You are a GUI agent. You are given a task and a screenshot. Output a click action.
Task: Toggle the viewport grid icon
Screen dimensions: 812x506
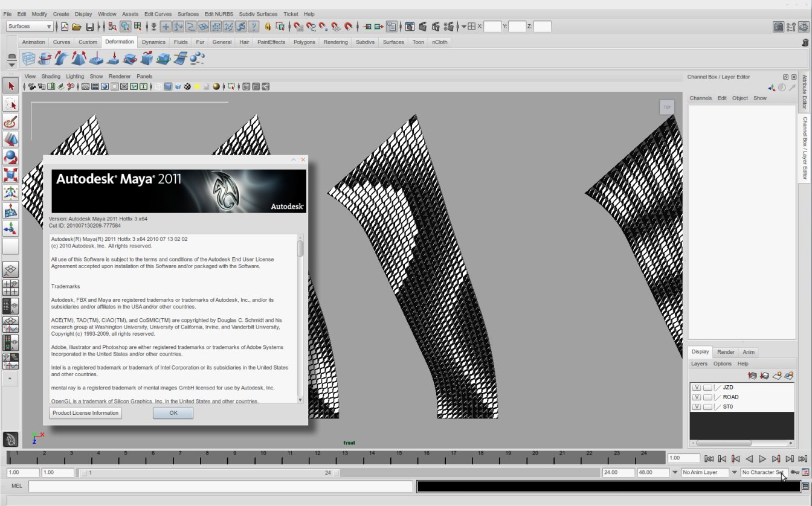coord(86,87)
